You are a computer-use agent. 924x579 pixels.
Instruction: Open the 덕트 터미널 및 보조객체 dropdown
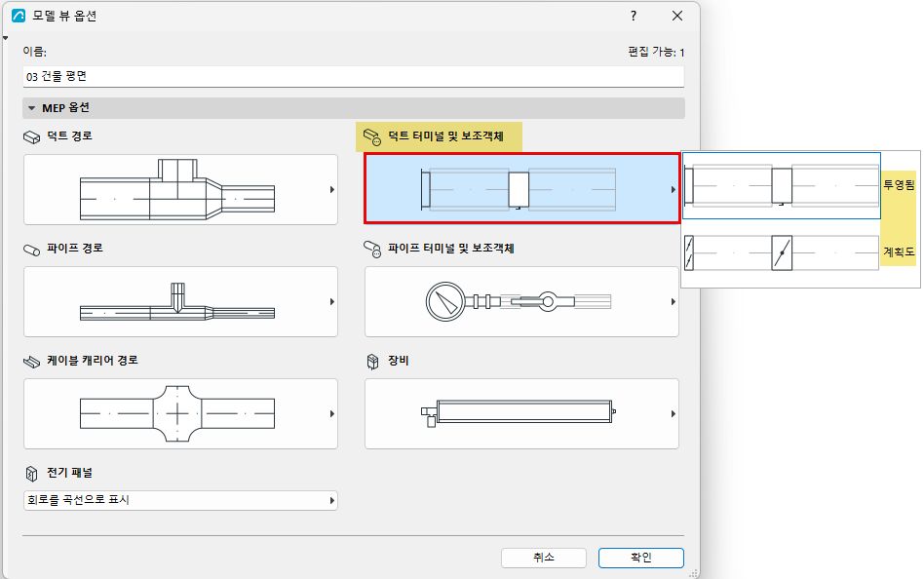click(521, 189)
